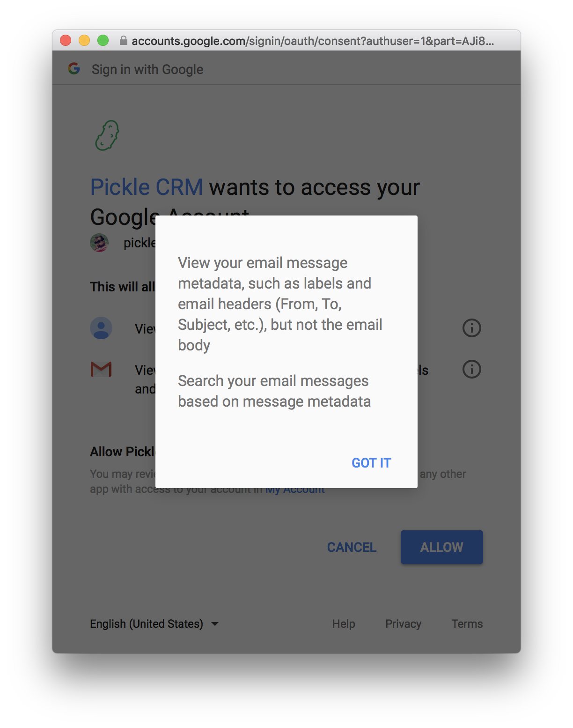
Task: Click the ALLOW button
Action: [x=441, y=547]
